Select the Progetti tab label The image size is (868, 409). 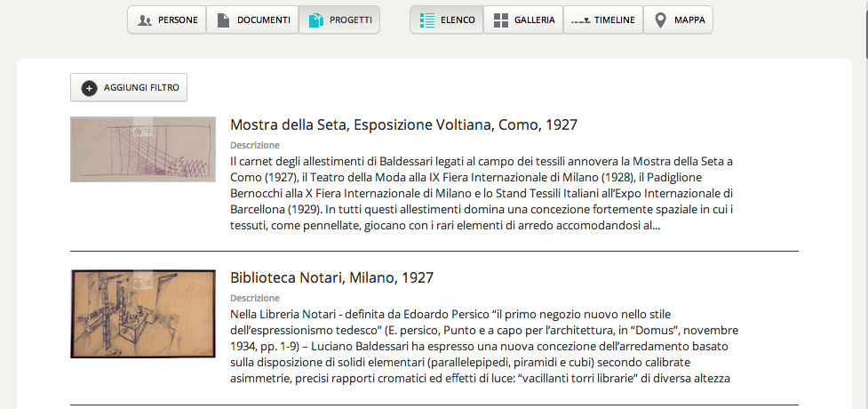coord(353,20)
